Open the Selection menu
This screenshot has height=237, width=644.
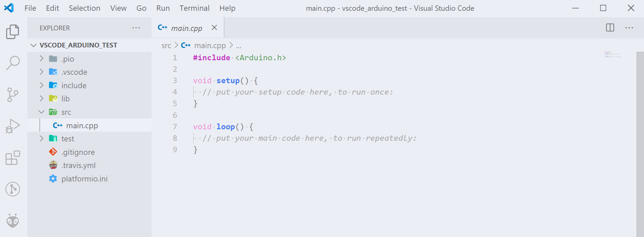point(85,8)
